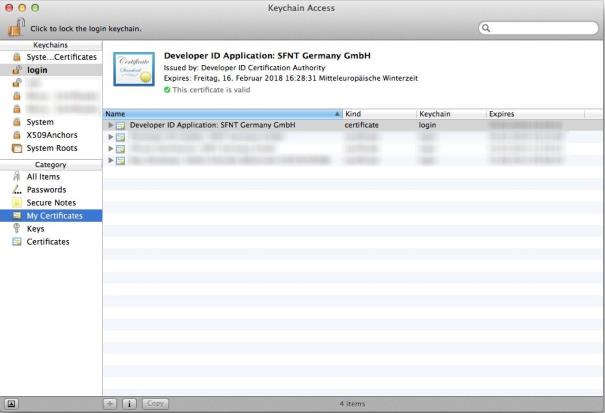Click 'login' keychain cell of first row
This screenshot has height=413, width=605.
[x=427, y=125]
